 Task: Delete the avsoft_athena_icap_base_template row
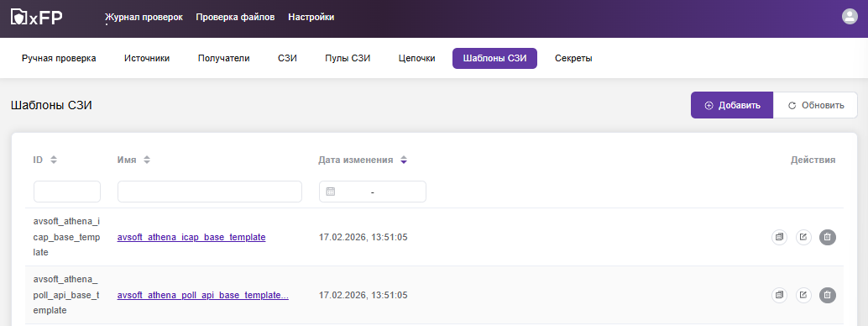click(x=828, y=237)
